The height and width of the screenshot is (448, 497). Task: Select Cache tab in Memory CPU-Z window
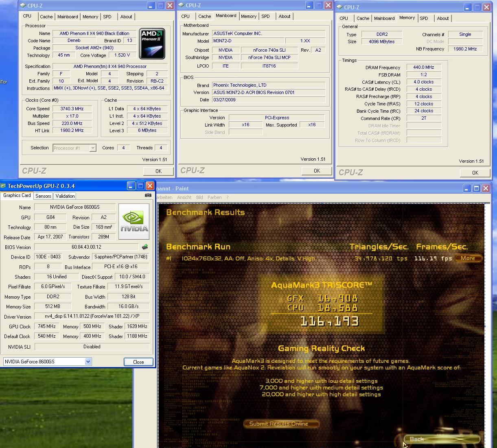[x=363, y=18]
